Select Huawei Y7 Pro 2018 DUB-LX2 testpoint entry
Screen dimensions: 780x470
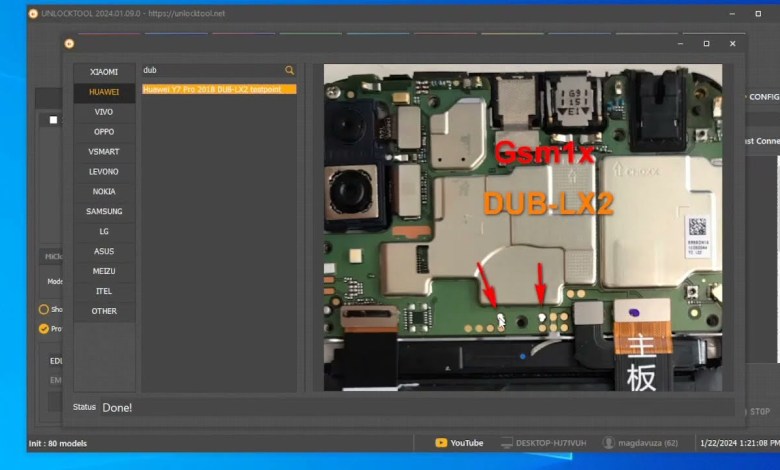[219, 90]
